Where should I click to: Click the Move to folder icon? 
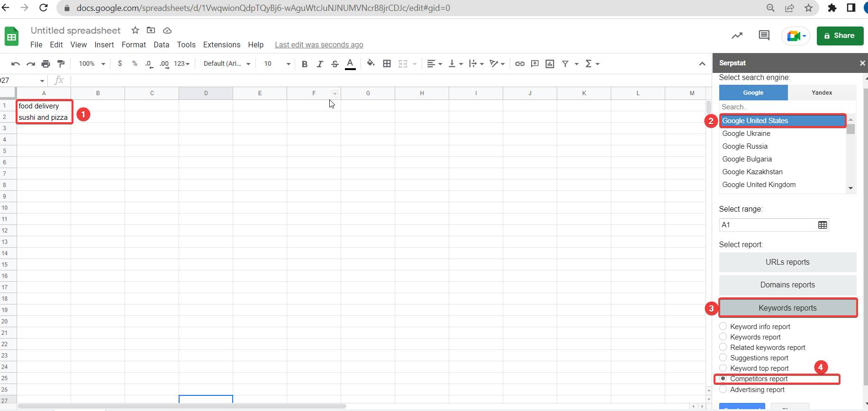pyautogui.click(x=151, y=30)
